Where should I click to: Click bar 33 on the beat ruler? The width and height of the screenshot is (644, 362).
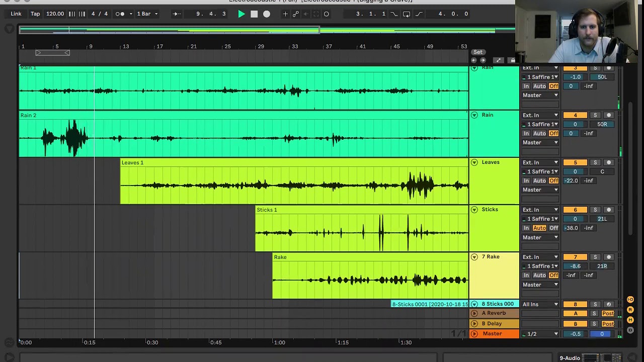click(295, 46)
